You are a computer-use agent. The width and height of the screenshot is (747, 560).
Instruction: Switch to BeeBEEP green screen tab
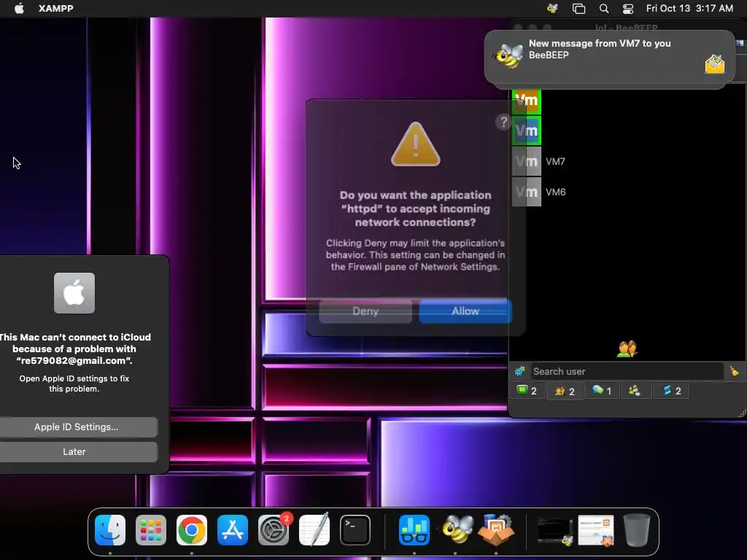(527, 391)
